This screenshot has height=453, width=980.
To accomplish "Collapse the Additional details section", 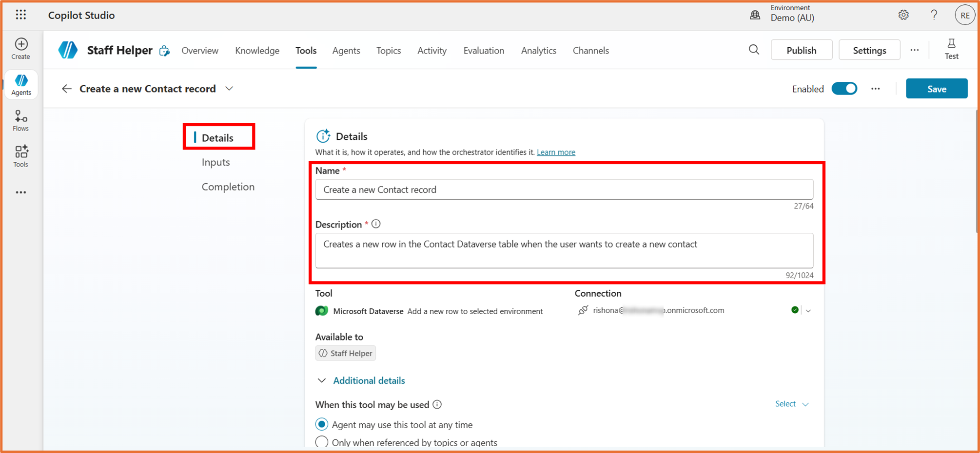I will (322, 380).
